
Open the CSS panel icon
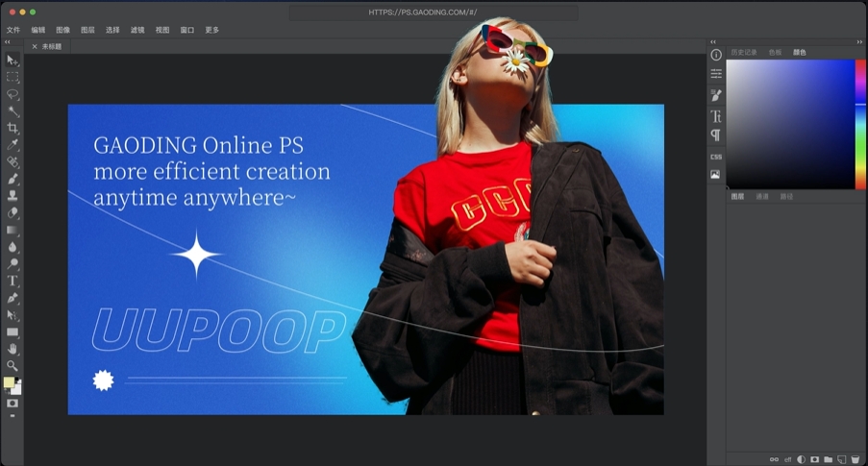715,157
